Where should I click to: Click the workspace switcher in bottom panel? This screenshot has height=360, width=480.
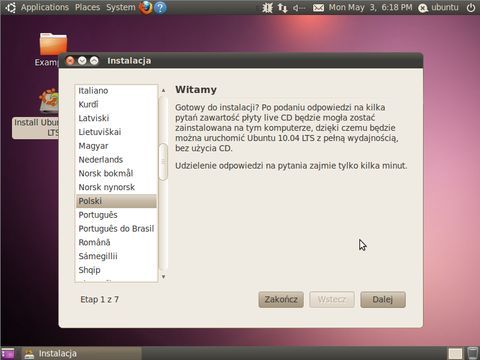(x=455, y=353)
